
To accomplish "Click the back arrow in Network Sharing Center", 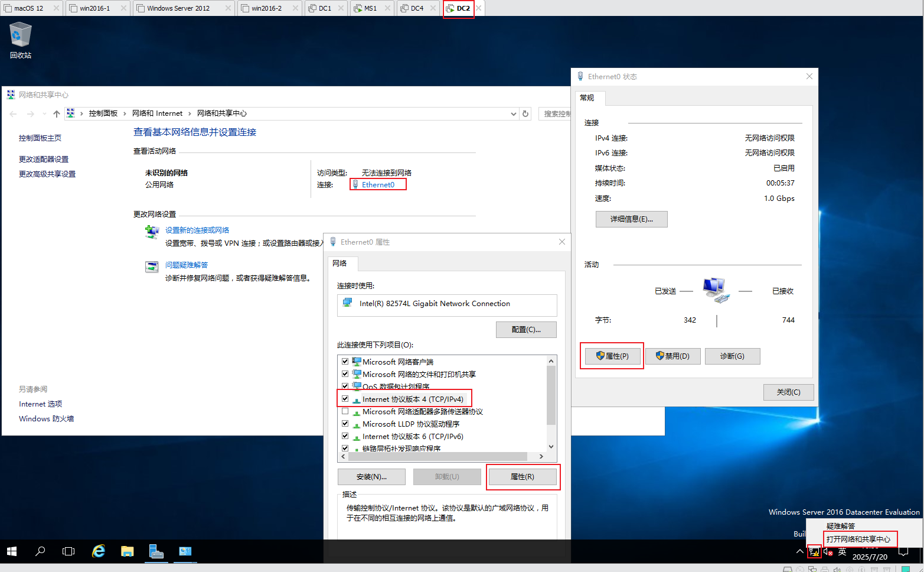I will (14, 113).
